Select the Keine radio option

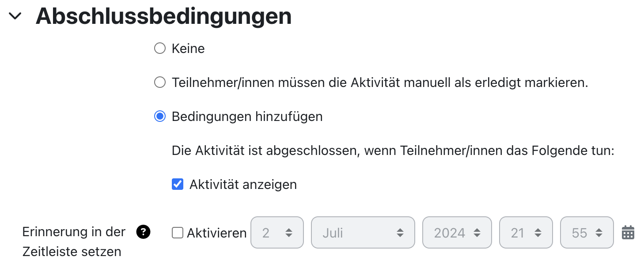click(x=159, y=48)
